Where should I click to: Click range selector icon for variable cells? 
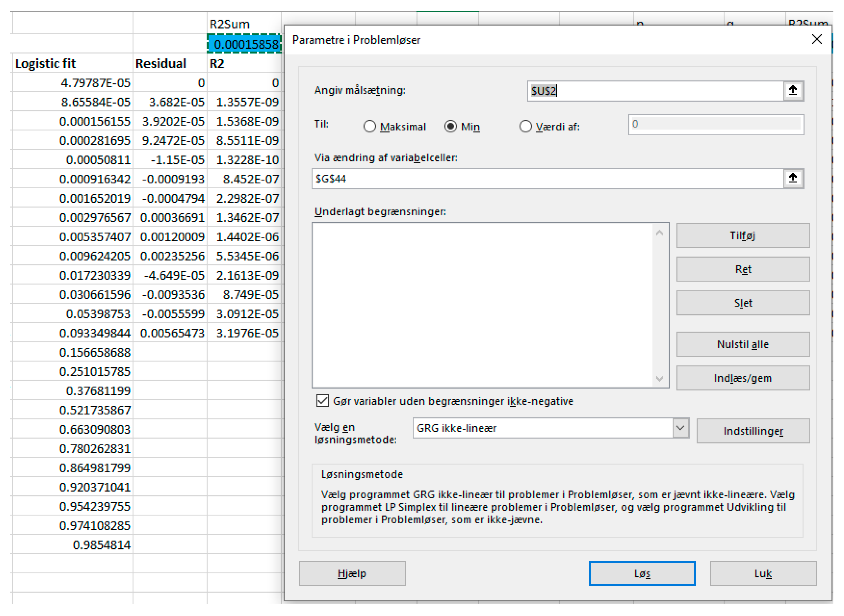tap(793, 178)
